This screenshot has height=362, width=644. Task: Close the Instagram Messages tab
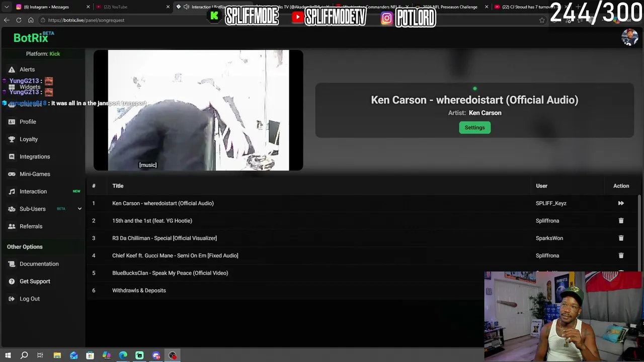[x=88, y=7]
